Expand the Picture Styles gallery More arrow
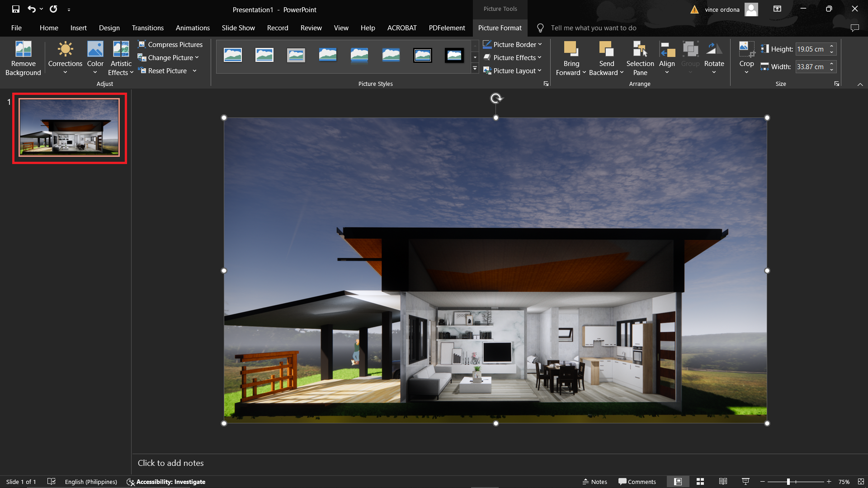This screenshot has width=868, height=488. click(475, 68)
